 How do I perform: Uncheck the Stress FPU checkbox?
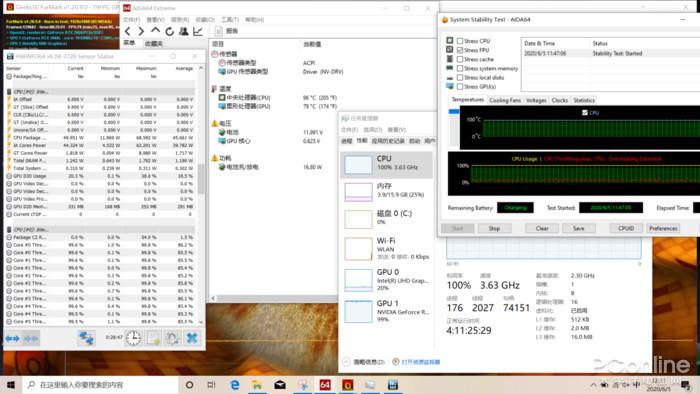tap(460, 50)
